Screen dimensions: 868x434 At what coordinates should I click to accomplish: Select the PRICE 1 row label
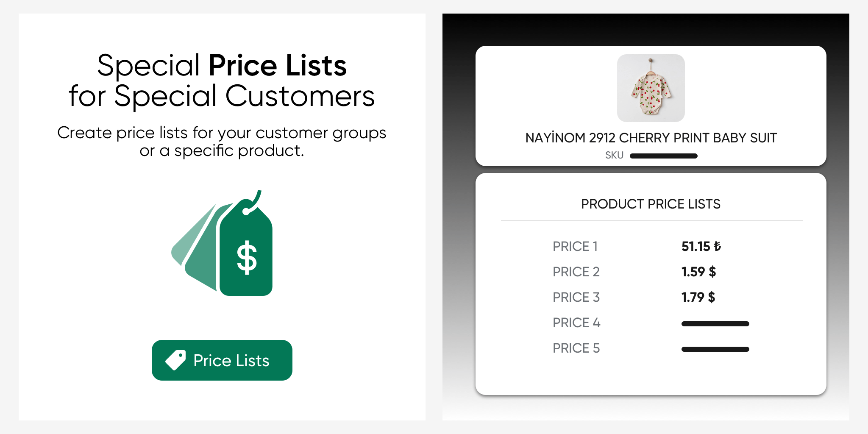tap(575, 246)
